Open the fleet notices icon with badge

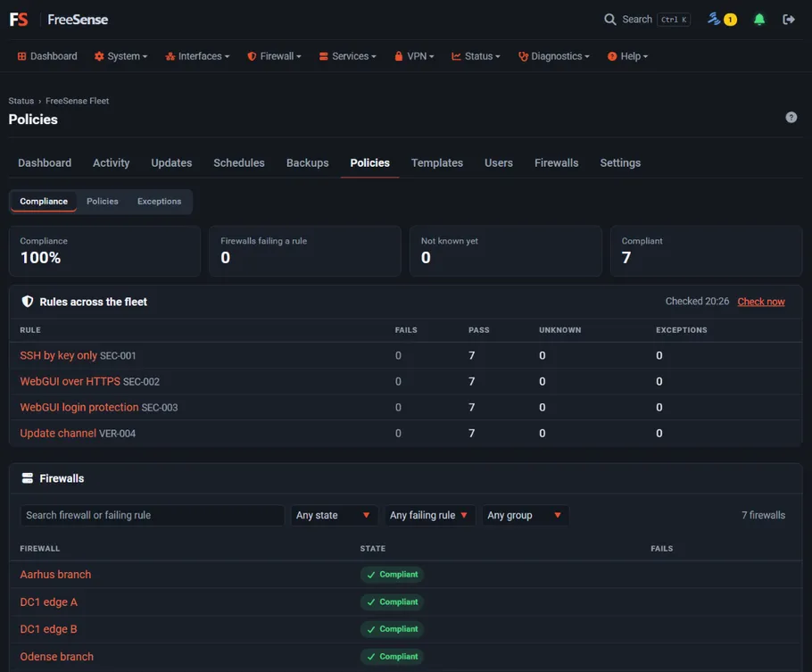point(722,20)
